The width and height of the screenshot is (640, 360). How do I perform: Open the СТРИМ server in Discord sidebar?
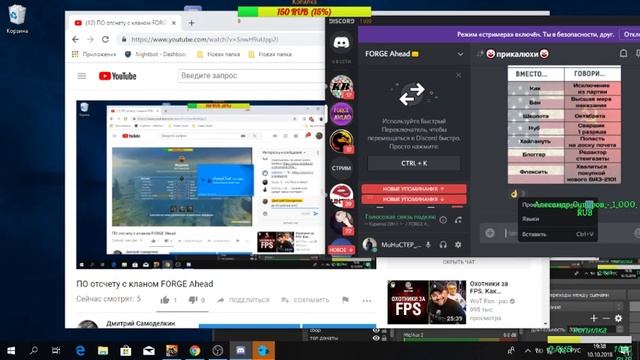point(341,168)
